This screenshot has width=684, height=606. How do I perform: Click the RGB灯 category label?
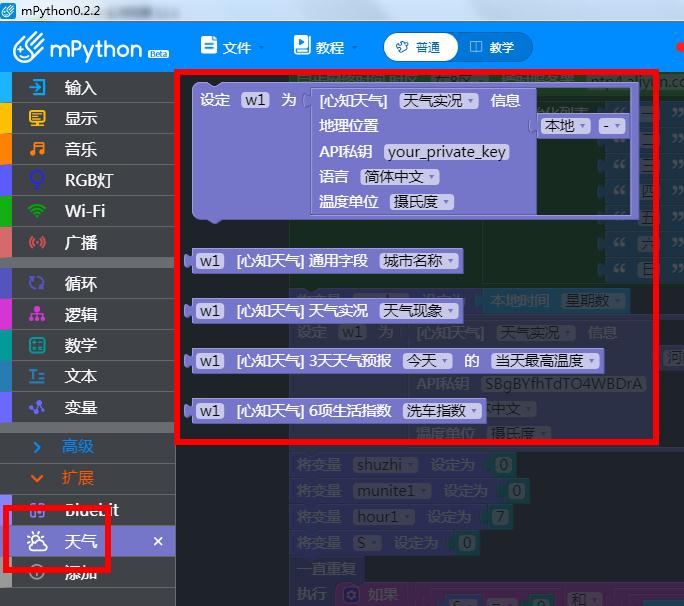click(x=89, y=180)
